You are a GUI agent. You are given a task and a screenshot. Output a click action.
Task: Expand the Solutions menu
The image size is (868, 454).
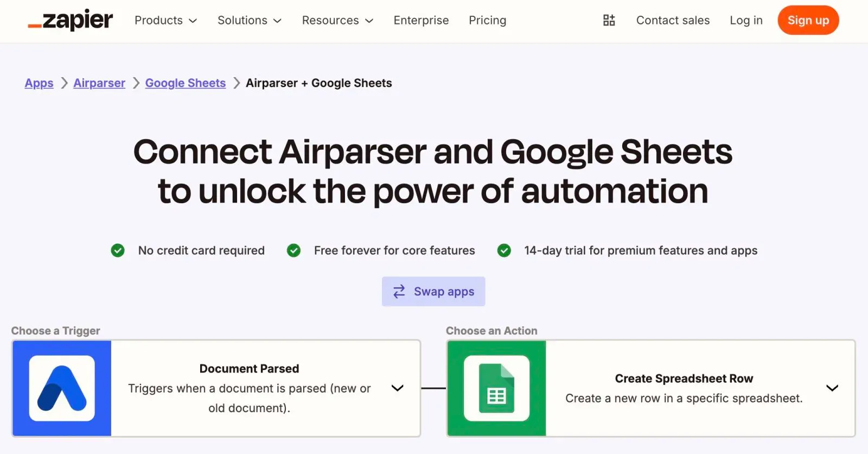[x=249, y=21]
